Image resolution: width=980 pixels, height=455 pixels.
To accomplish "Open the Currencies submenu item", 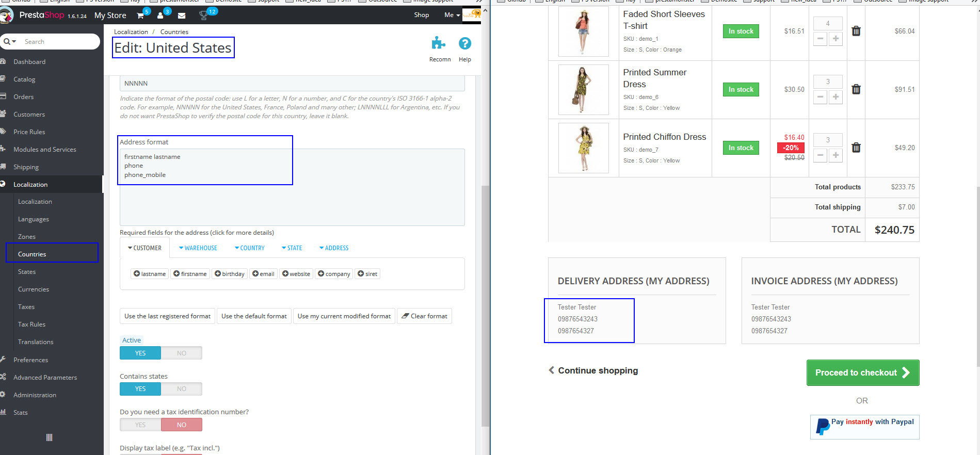I will (x=34, y=289).
